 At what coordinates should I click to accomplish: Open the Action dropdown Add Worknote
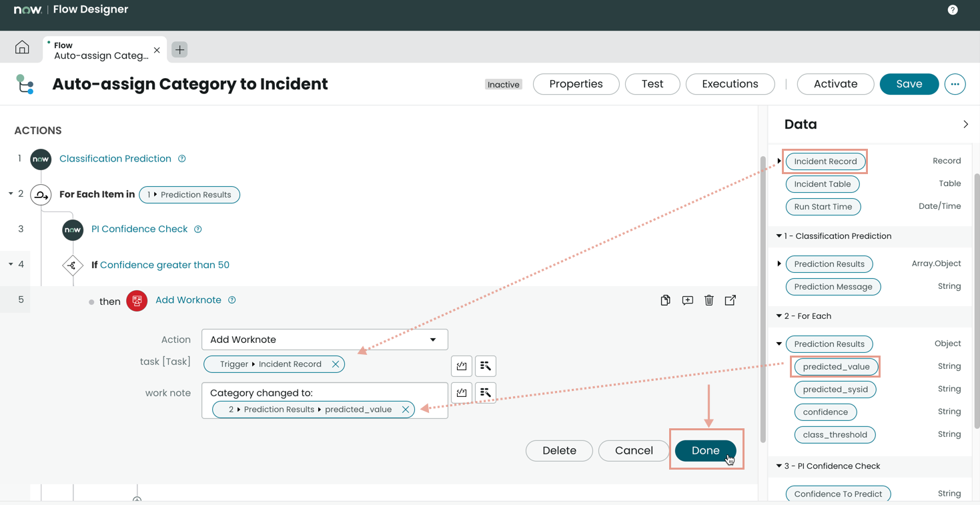tap(325, 340)
